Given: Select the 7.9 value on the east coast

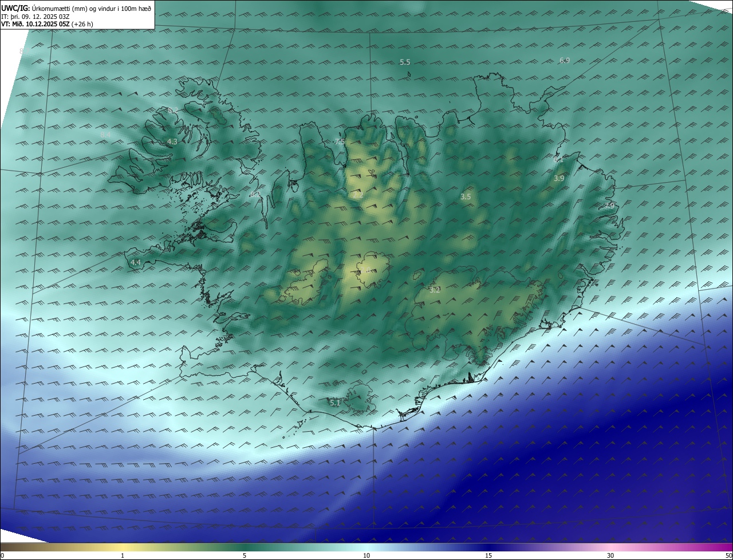Looking at the screenshot, I should 609,206.
